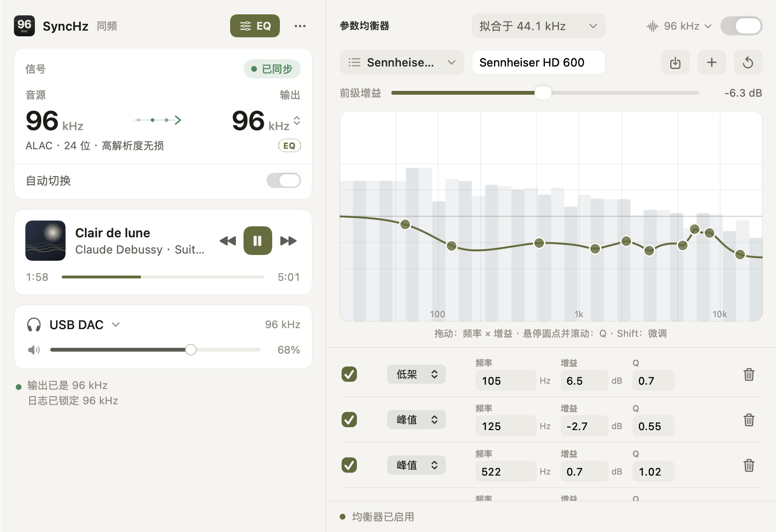Click the SyncHz 96 app logo
776x532 pixels.
[24, 26]
